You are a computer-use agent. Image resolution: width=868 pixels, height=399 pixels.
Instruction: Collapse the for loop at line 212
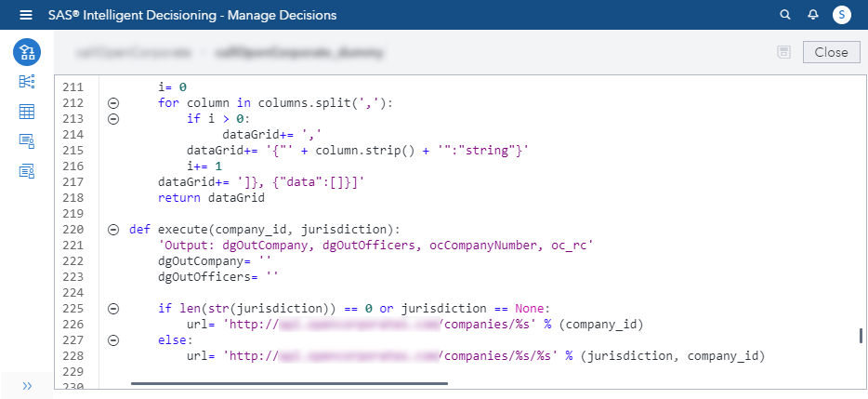click(113, 103)
